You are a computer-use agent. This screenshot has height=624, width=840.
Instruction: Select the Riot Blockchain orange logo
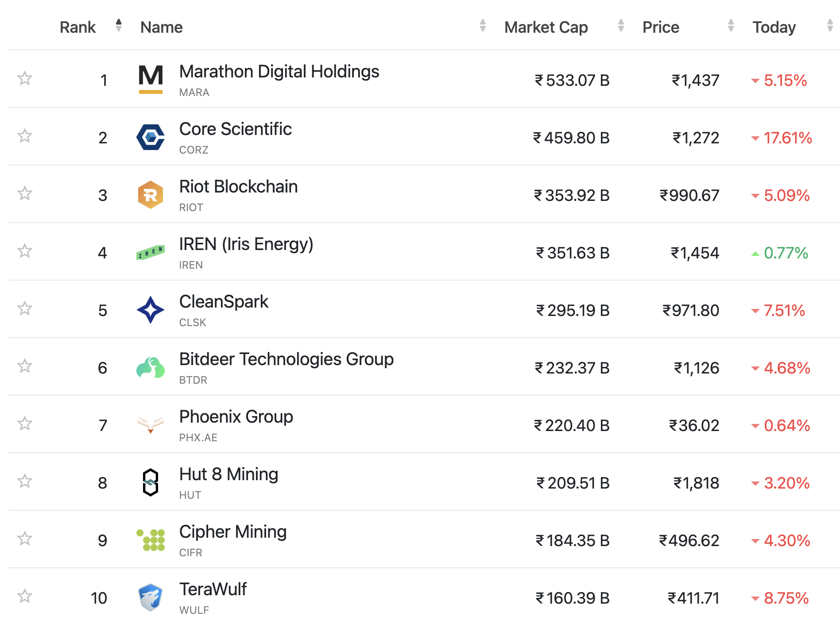click(150, 194)
